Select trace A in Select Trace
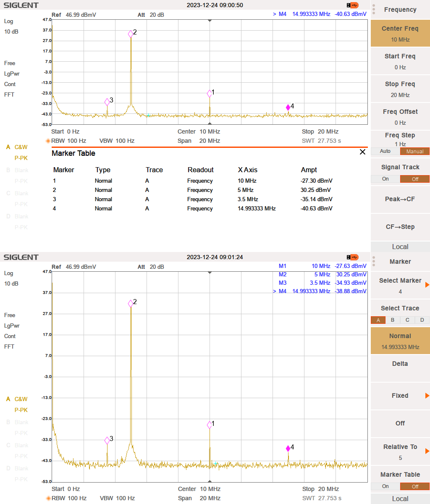 pos(378,320)
